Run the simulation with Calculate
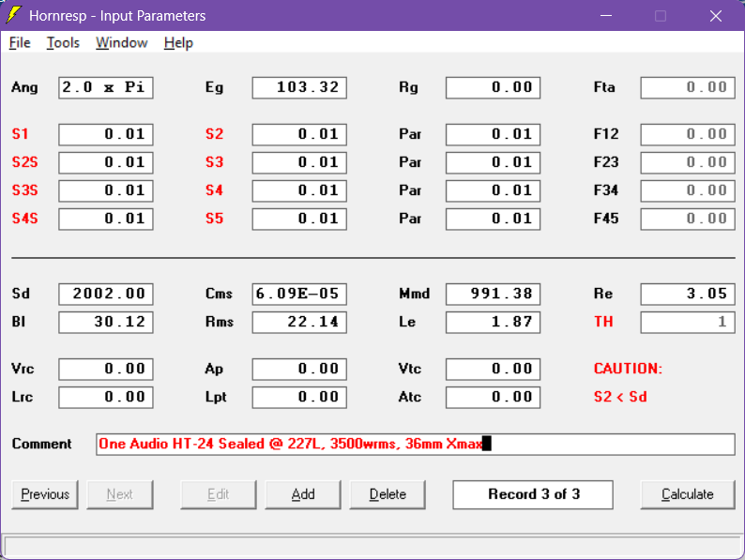 tap(688, 494)
